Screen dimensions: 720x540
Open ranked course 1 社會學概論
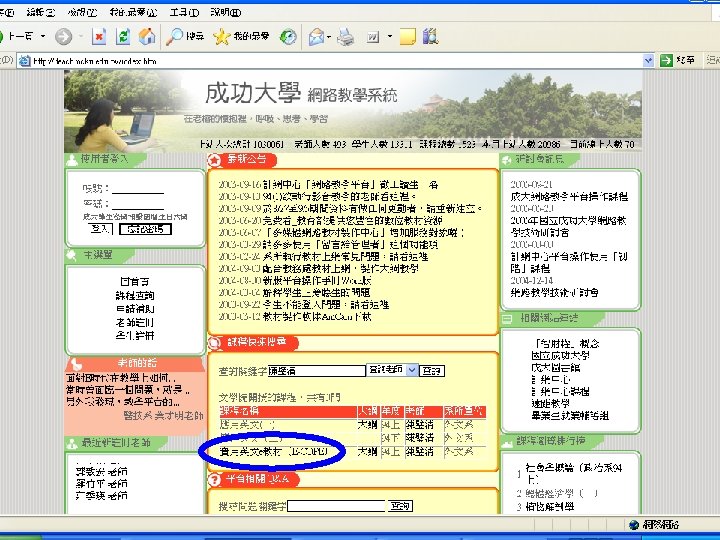(574, 473)
